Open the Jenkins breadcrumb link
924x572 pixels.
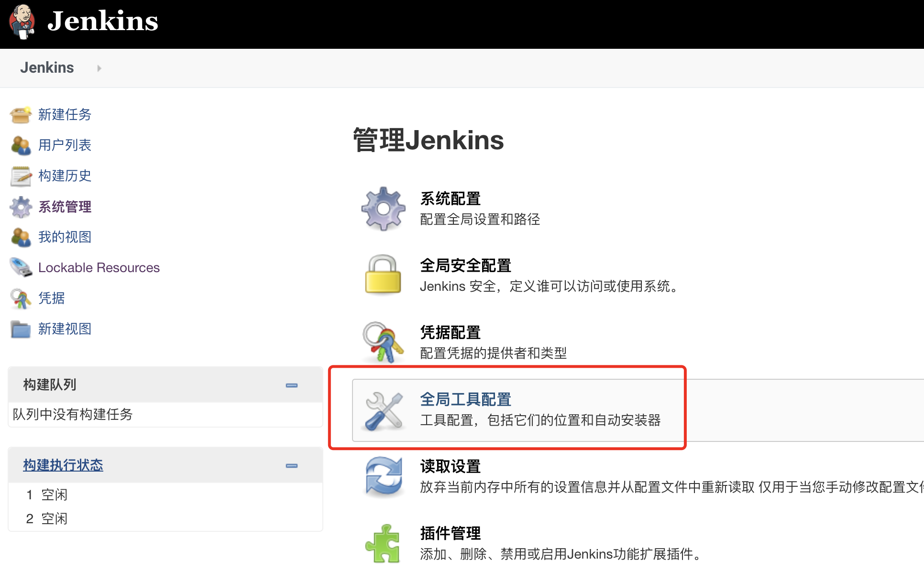(x=47, y=67)
